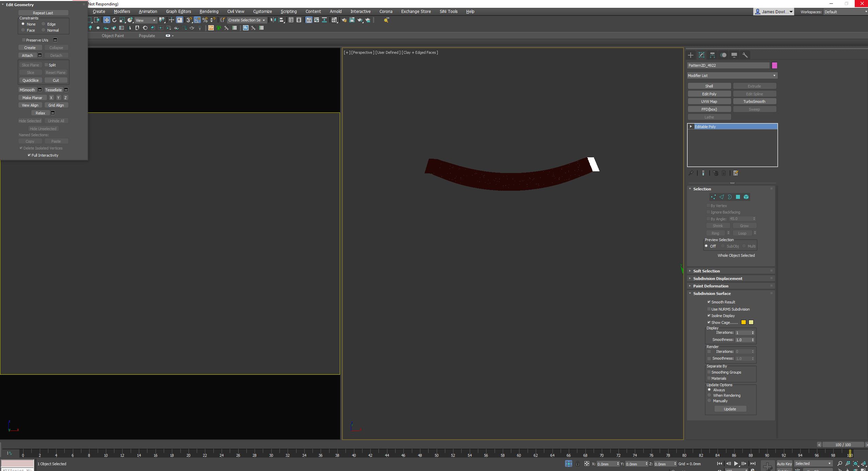Select the Rotate transform tool

pyautogui.click(x=114, y=20)
